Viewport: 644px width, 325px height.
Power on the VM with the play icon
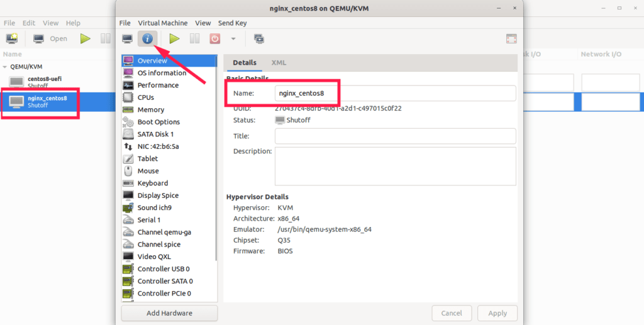tap(175, 39)
